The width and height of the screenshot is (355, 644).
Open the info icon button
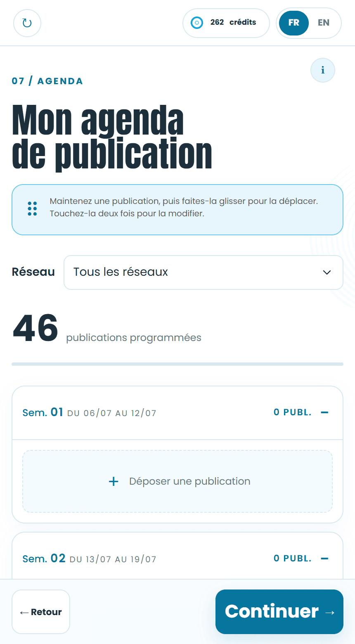click(323, 70)
